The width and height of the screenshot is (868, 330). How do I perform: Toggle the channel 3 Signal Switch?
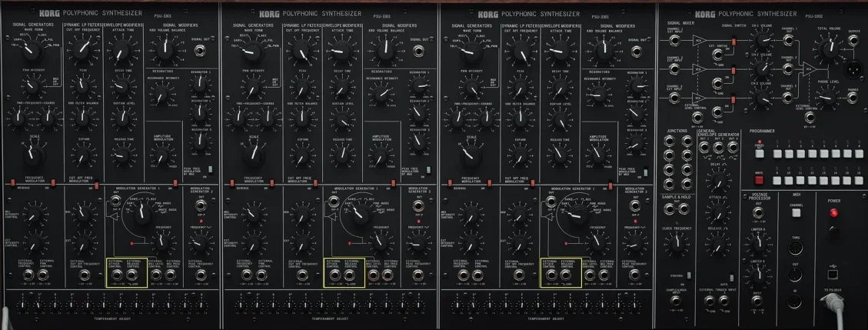733,99
